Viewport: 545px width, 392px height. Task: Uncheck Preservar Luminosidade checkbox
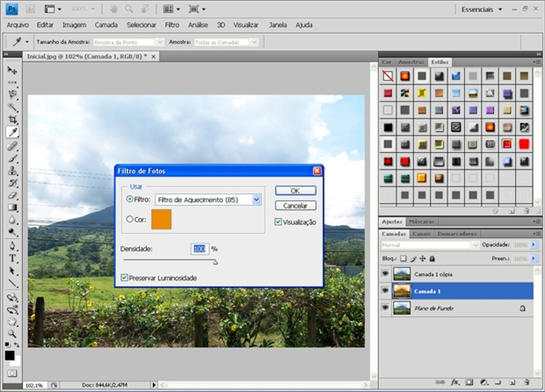tap(125, 277)
